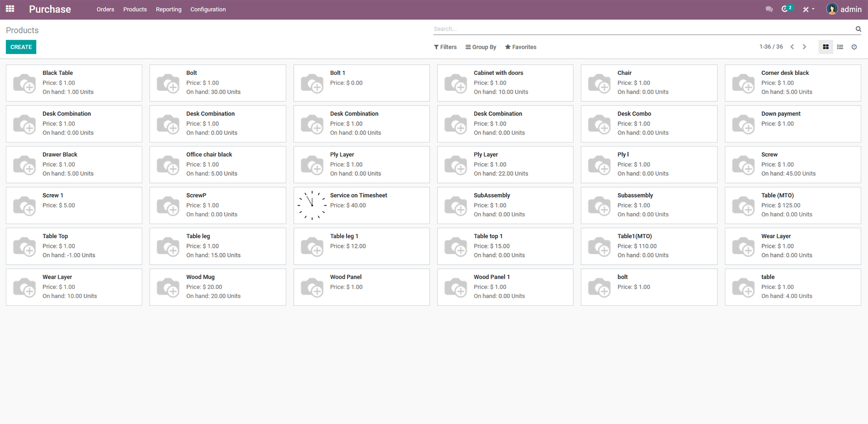Expand the Filters dropdown
Screen dimensions: 868x424
click(445, 47)
